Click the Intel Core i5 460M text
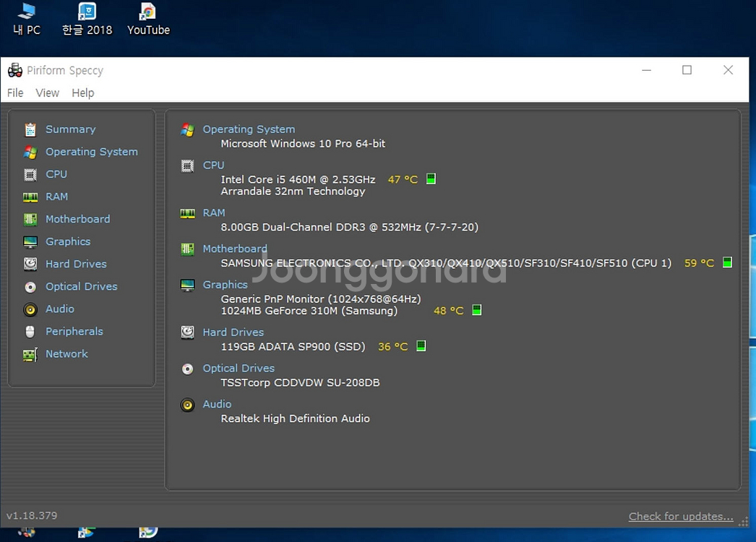The height and width of the screenshot is (542, 756). 298,179
